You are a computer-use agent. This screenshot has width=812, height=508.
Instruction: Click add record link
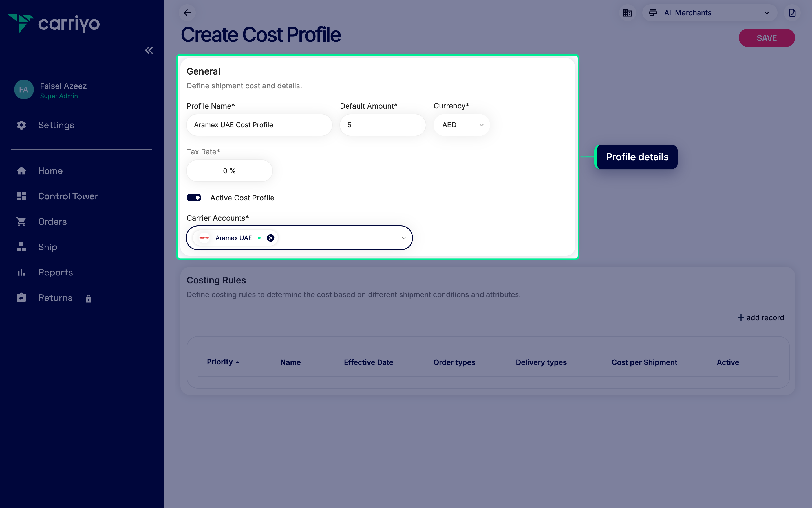click(x=761, y=317)
